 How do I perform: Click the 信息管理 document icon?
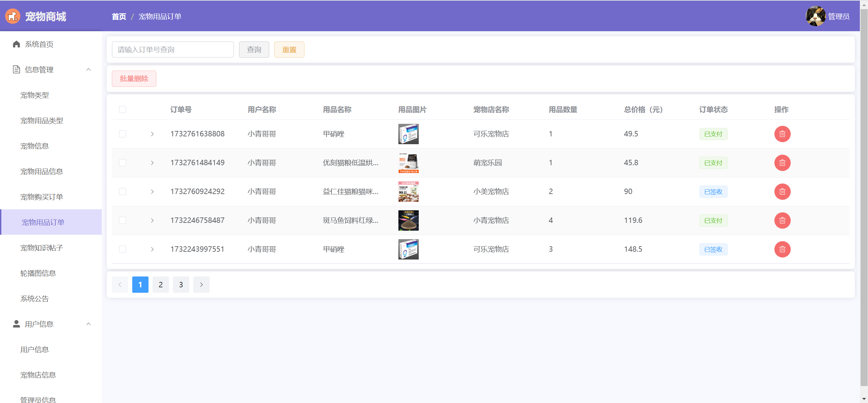click(x=16, y=70)
